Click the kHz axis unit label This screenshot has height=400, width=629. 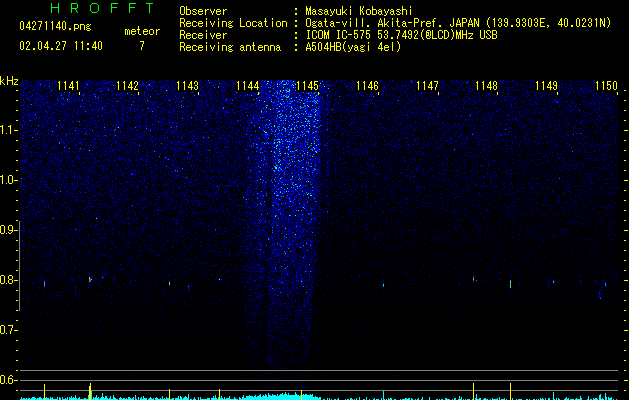(9, 81)
